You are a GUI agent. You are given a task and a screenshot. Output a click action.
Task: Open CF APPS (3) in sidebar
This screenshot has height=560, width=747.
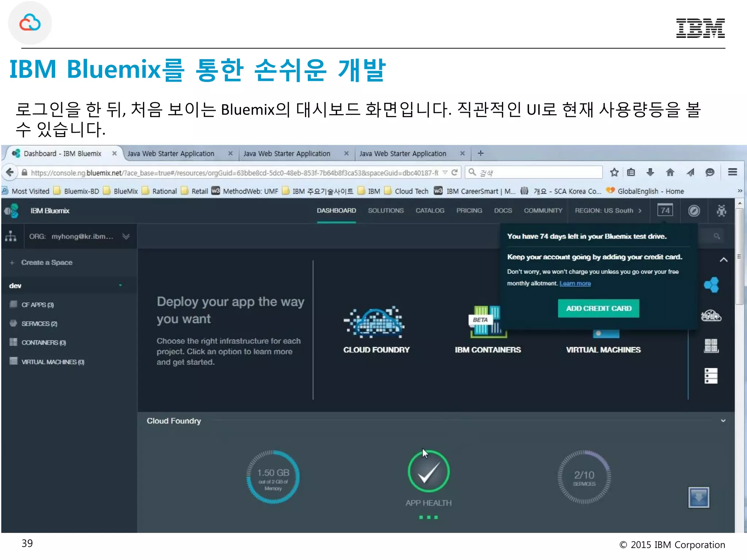pyautogui.click(x=38, y=305)
